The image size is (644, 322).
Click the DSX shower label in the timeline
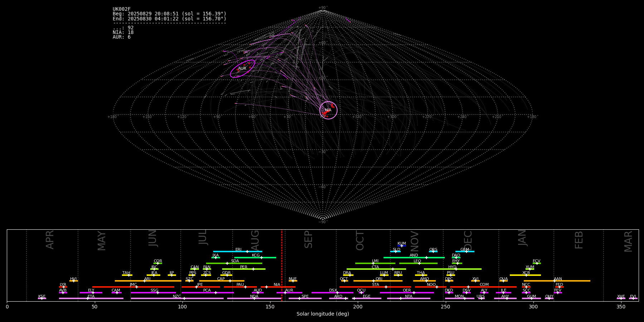pos(333,291)
